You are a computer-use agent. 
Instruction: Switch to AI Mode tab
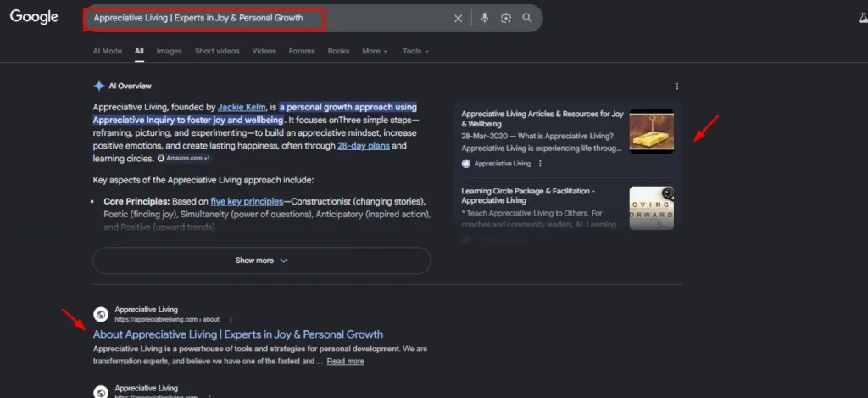click(108, 51)
